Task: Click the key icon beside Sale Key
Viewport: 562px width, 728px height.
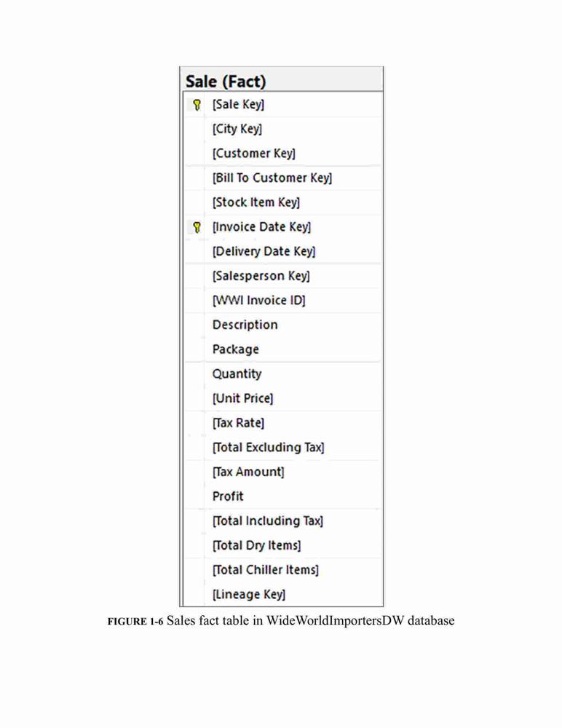Action: (197, 104)
